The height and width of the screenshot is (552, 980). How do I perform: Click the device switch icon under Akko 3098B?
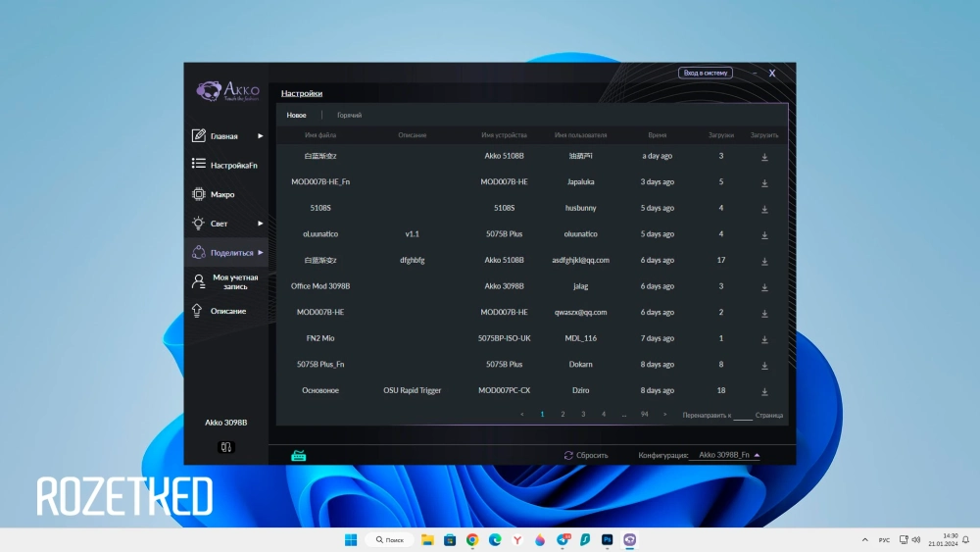226,447
